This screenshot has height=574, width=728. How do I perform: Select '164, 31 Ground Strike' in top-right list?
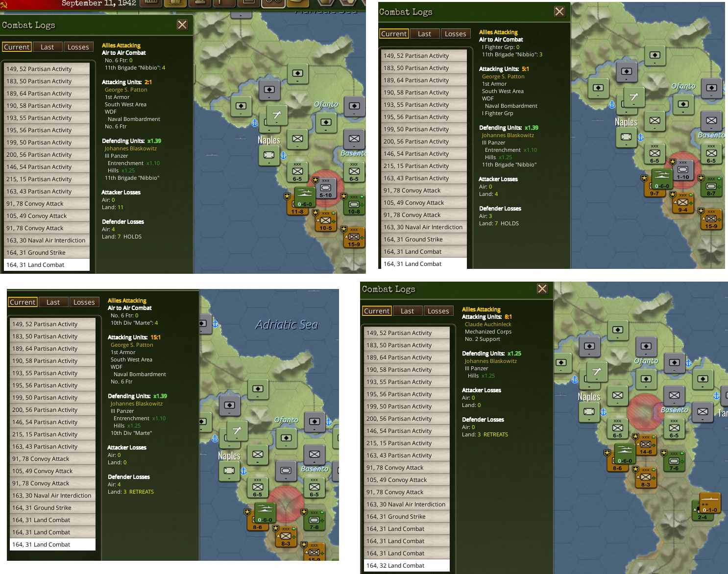pyautogui.click(x=424, y=239)
